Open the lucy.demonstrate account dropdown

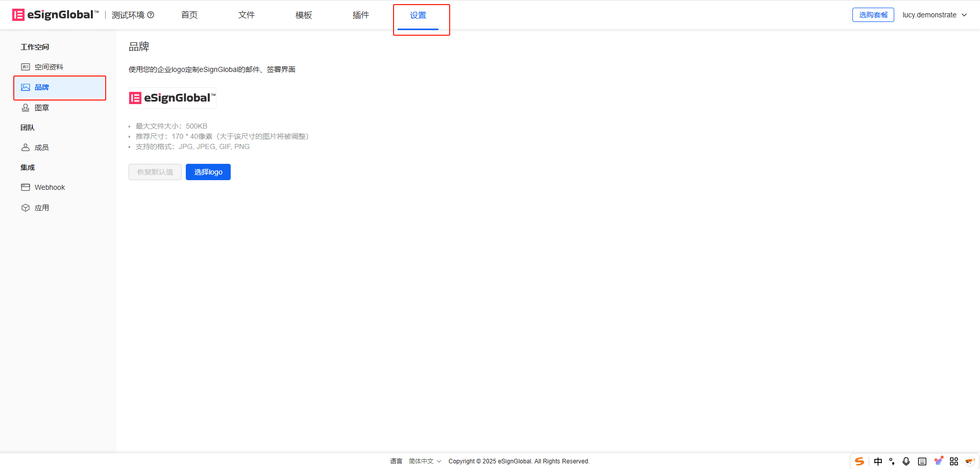pos(935,15)
